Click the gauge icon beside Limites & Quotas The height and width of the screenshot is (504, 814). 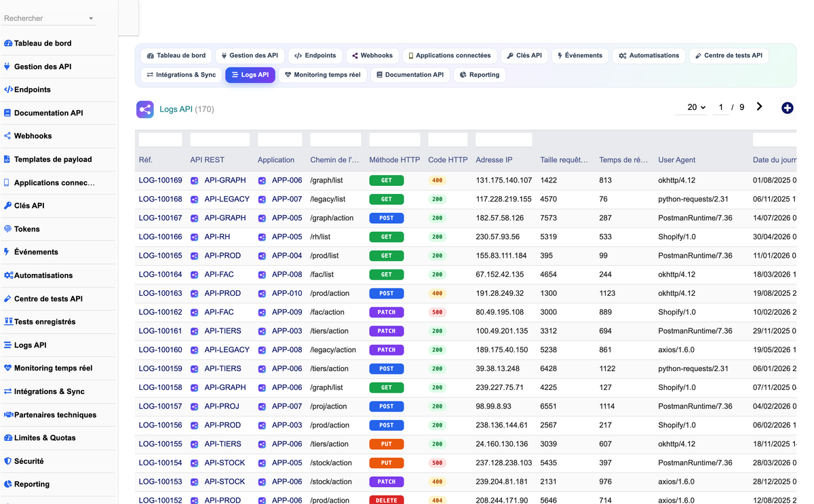tap(8, 438)
